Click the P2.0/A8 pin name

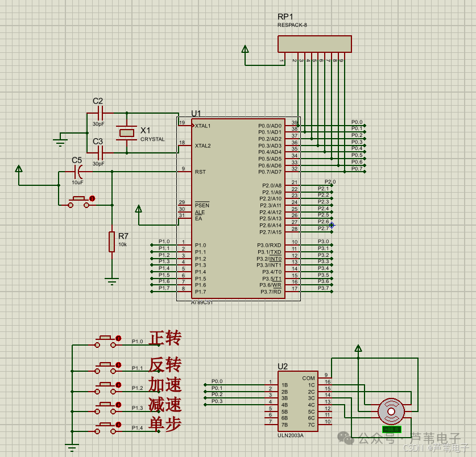(x=272, y=185)
